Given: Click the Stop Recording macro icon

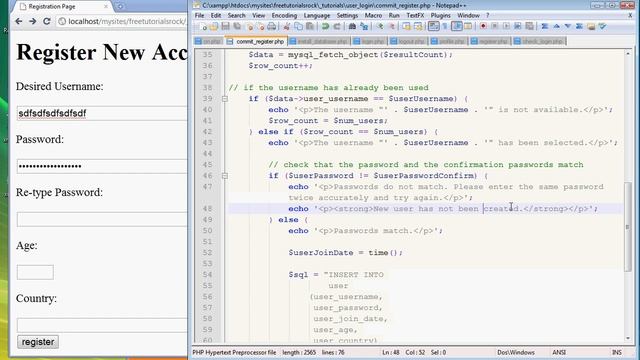Looking at the screenshot, I should click(495, 27).
